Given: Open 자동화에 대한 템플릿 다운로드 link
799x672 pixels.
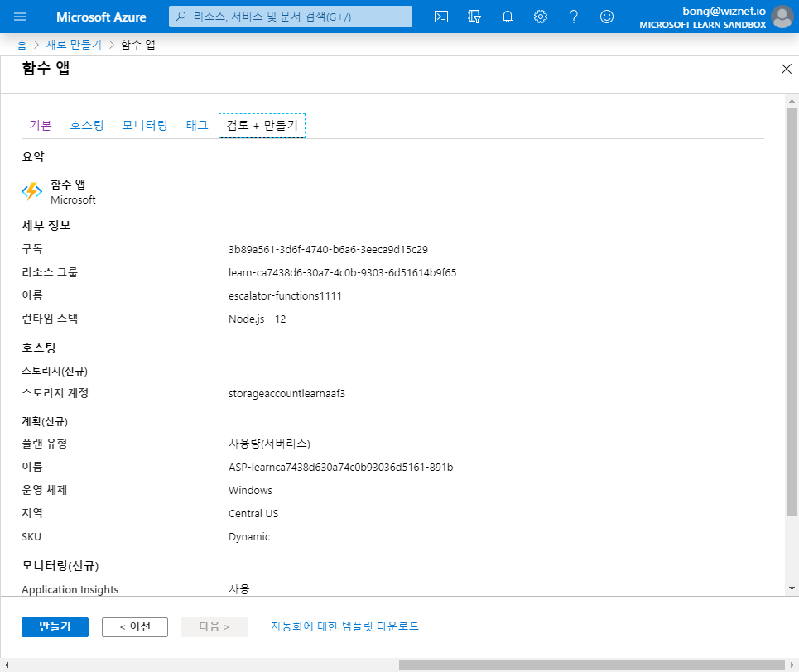Looking at the screenshot, I should [x=345, y=626].
